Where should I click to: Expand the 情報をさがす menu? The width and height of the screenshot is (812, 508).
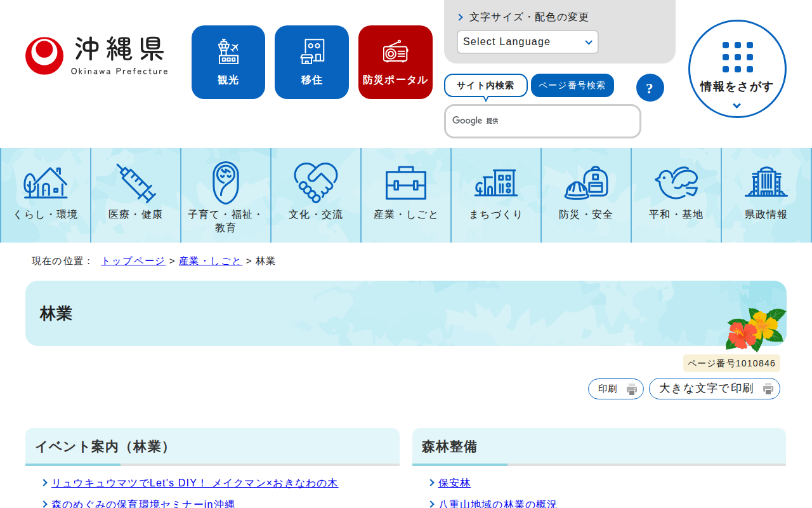737,69
